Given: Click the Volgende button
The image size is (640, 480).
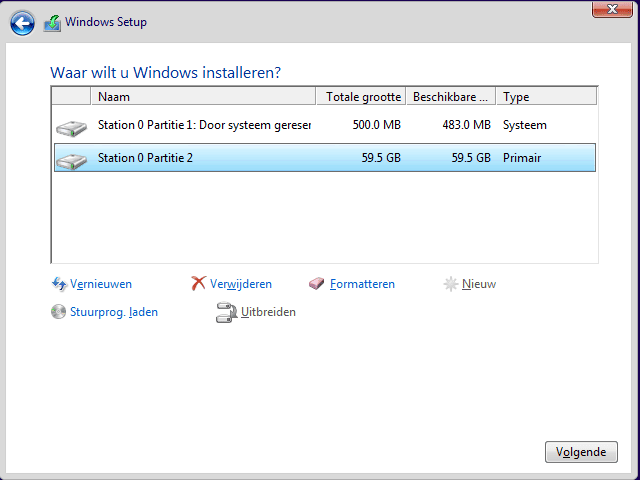Looking at the screenshot, I should pos(581,452).
